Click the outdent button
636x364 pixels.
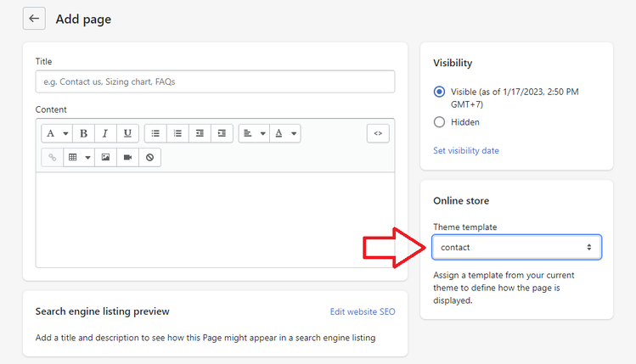200,133
